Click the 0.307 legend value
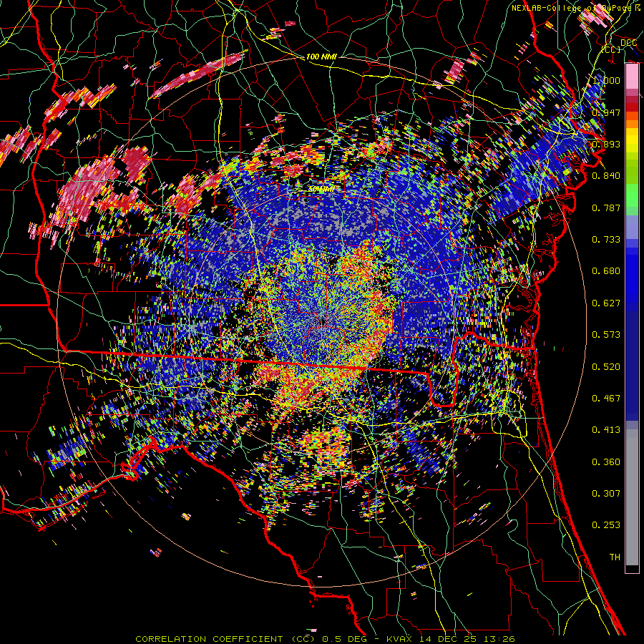644x644 pixels. (x=606, y=493)
